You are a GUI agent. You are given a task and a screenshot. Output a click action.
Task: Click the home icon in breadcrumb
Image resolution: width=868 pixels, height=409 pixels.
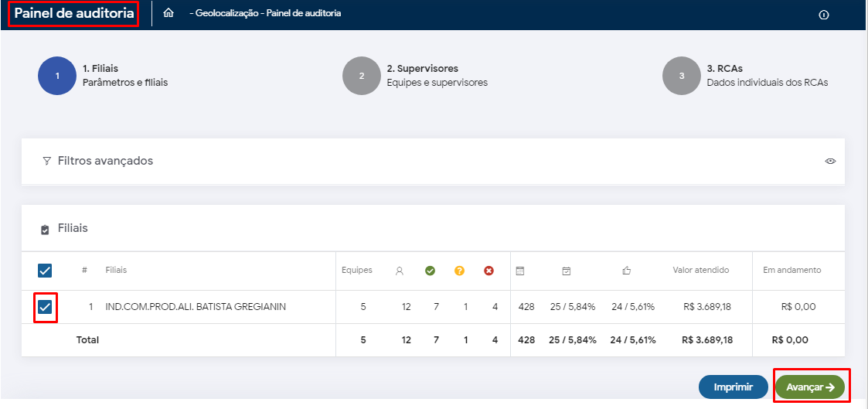pyautogui.click(x=168, y=13)
